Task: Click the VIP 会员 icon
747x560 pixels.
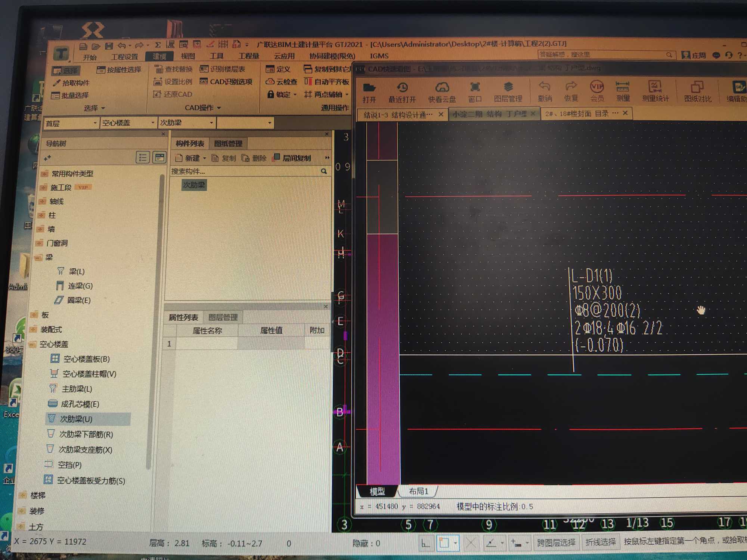Action: (x=597, y=92)
